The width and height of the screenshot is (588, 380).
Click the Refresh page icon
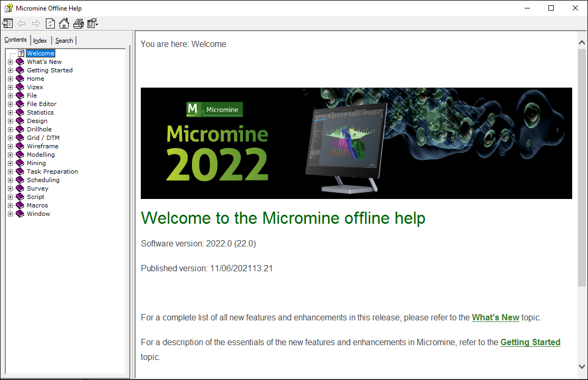click(50, 23)
